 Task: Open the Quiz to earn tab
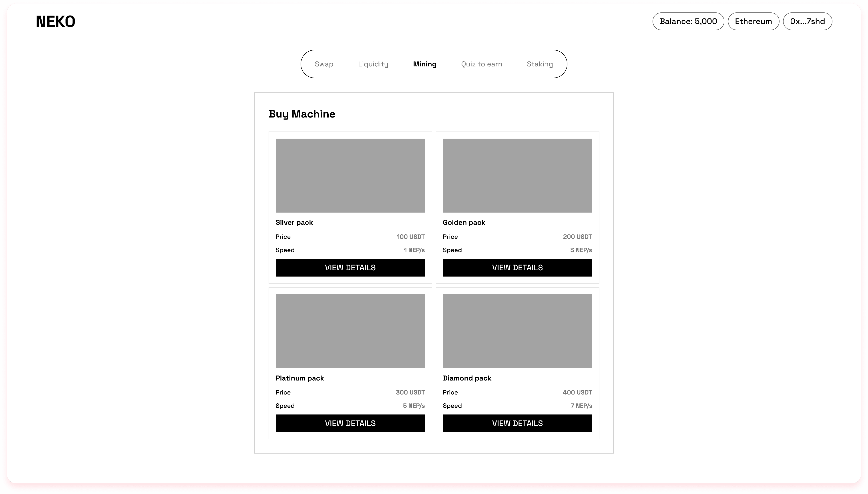click(481, 64)
